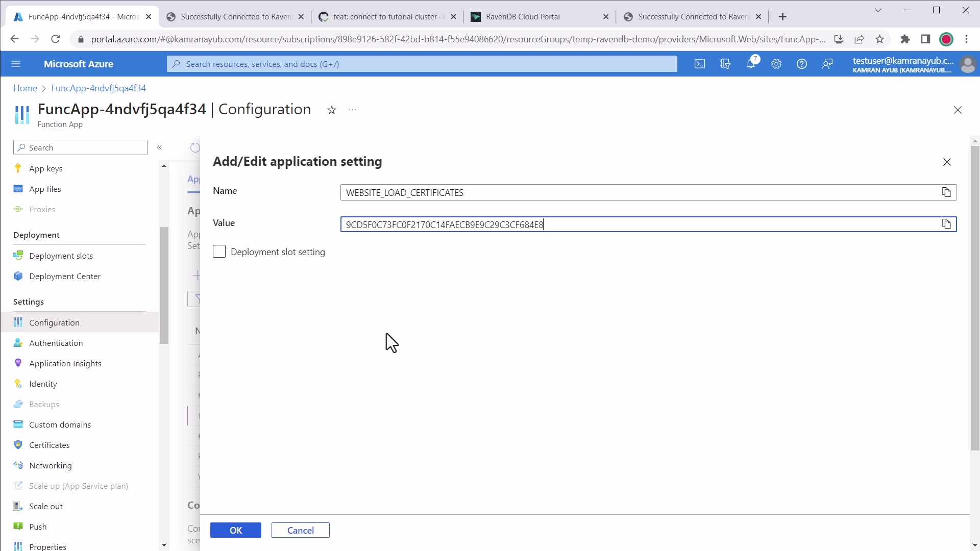This screenshot has width=980, height=551.
Task: Open the notifications bell
Action: pyautogui.click(x=751, y=64)
